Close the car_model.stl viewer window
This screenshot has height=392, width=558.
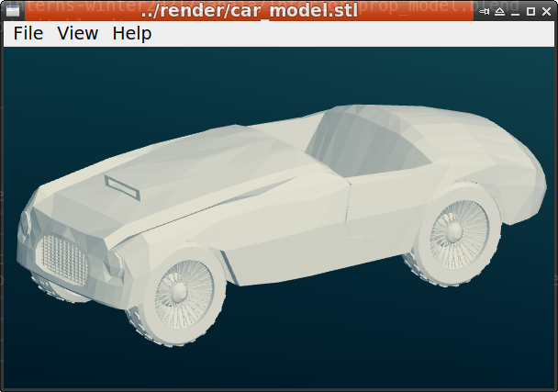tap(547, 12)
